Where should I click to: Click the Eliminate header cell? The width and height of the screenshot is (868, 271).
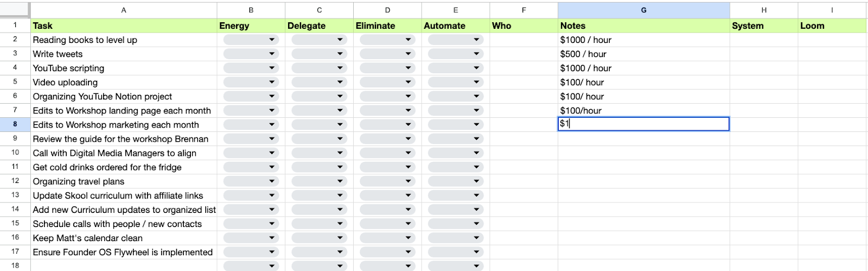pos(387,26)
